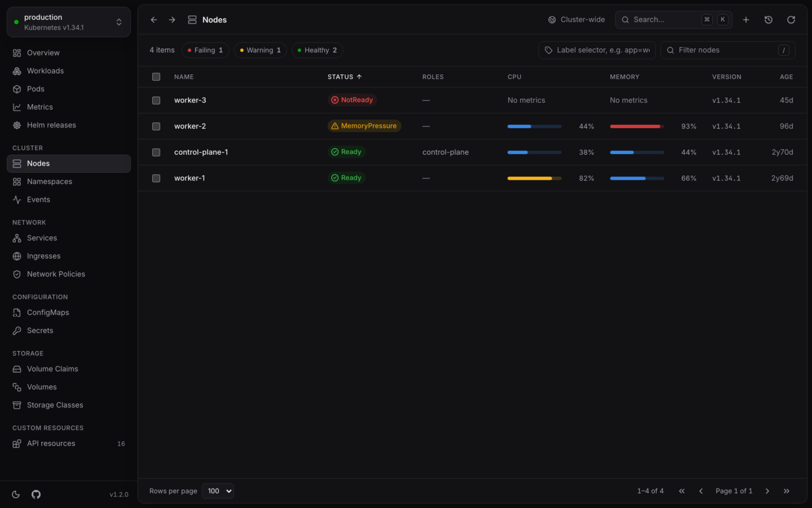Click worker-1 CPU 82% bar
This screenshot has height=508, width=812.
535,178
